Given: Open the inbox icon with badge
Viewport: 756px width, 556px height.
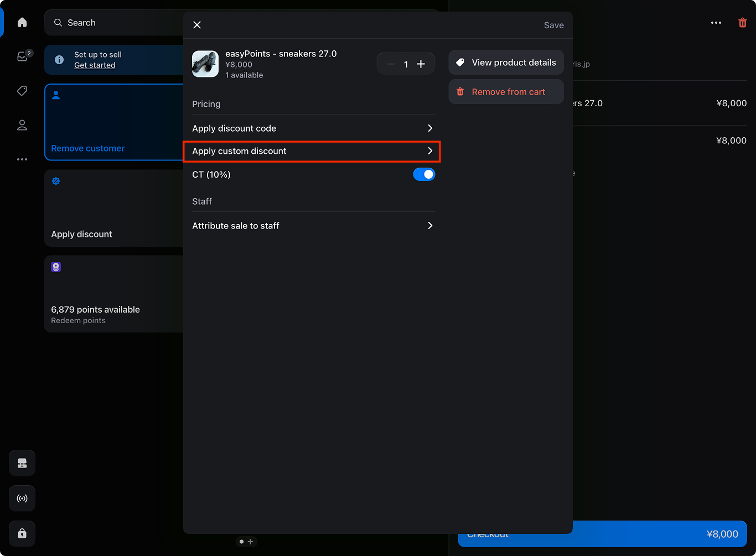Looking at the screenshot, I should click(x=22, y=56).
